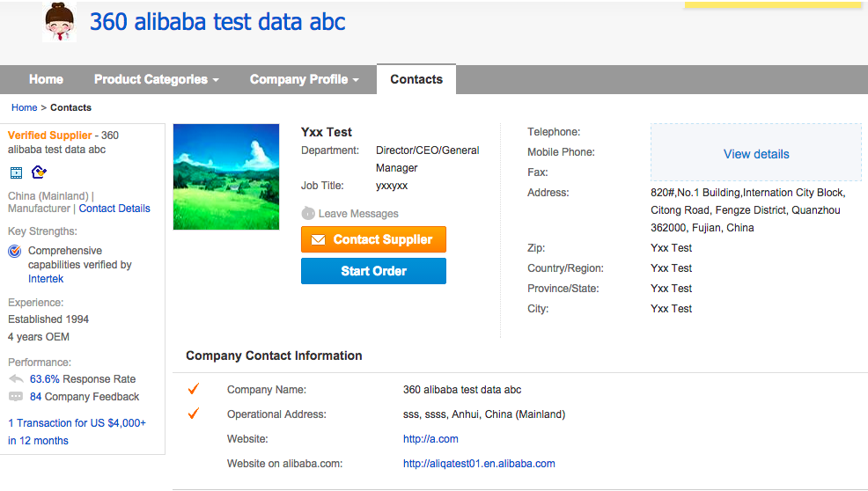Open the Product Categories dropdown menu
Image resolution: width=868 pixels, height=491 pixels.
[x=156, y=79]
